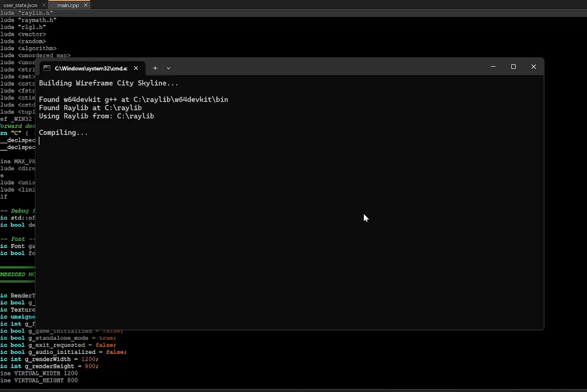Screen dimensions: 587x392
Task: Close the main.cpp editor tab
Action: point(86,5)
